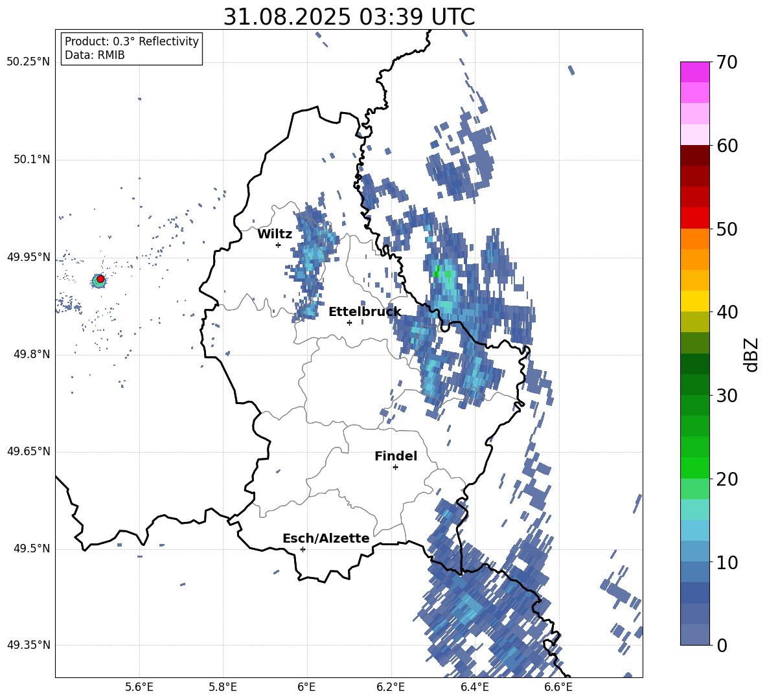Click the orange swatch just below 50 dBZ
767x700 pixels.
click(x=695, y=238)
